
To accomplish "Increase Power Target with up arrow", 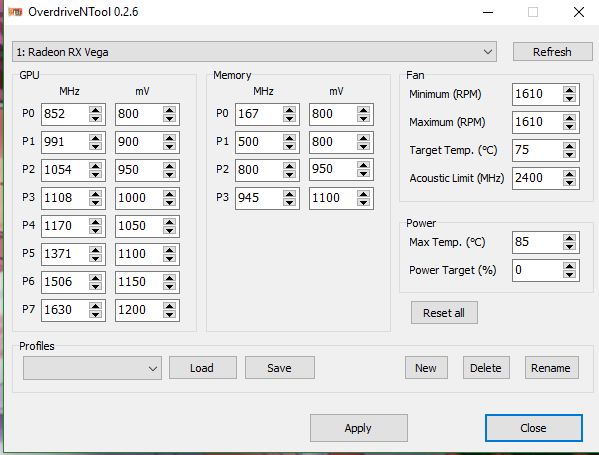I will click(569, 266).
